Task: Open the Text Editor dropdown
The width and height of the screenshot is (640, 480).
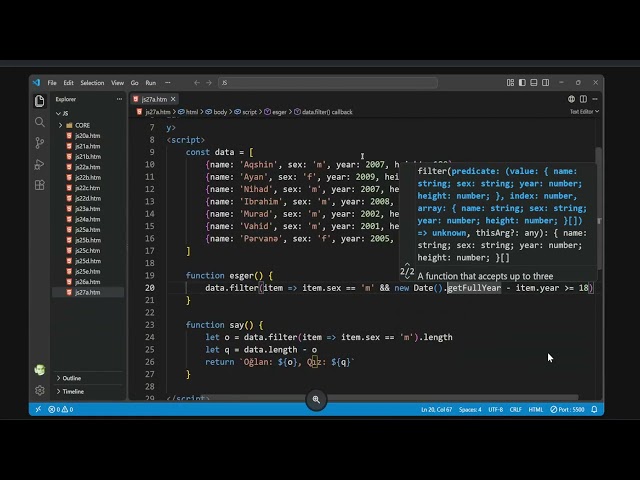Action: pos(584,111)
